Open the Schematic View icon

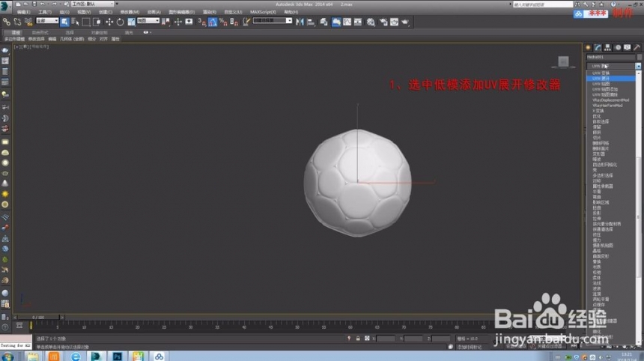[358, 22]
